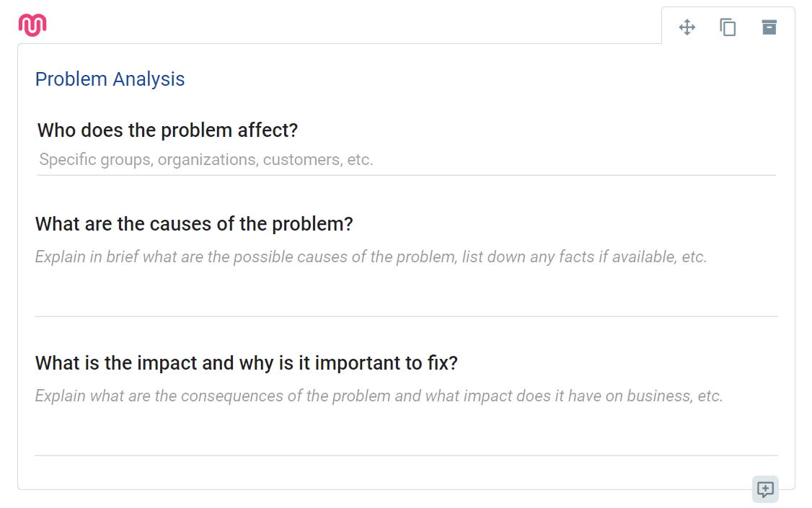Click the archive icon on the toolbar
812x508 pixels.
(769, 27)
